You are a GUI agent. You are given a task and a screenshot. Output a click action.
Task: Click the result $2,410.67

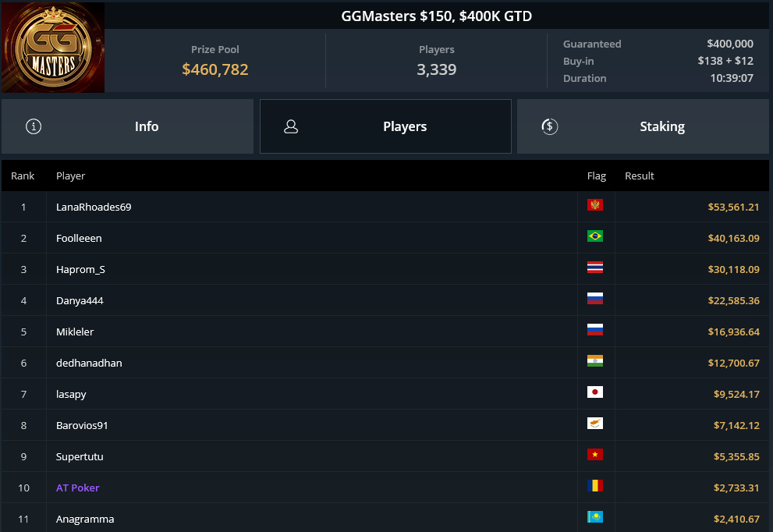(736, 520)
